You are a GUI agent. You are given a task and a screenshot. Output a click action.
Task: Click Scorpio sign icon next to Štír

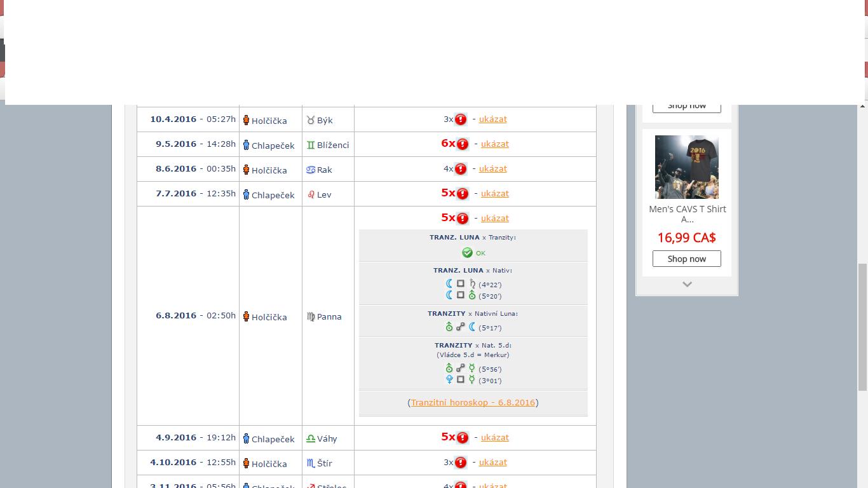point(311,463)
